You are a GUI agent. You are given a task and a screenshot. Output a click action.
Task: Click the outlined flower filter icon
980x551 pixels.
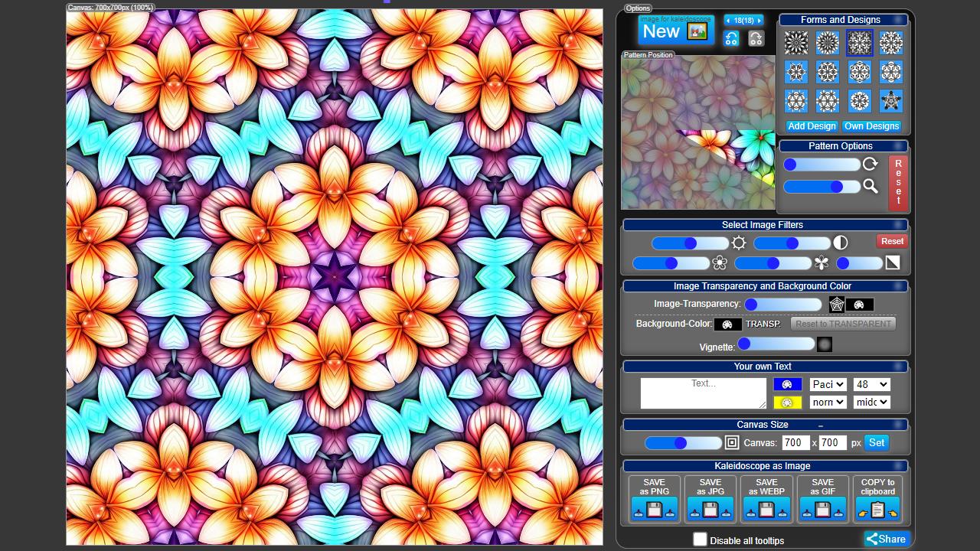720,263
